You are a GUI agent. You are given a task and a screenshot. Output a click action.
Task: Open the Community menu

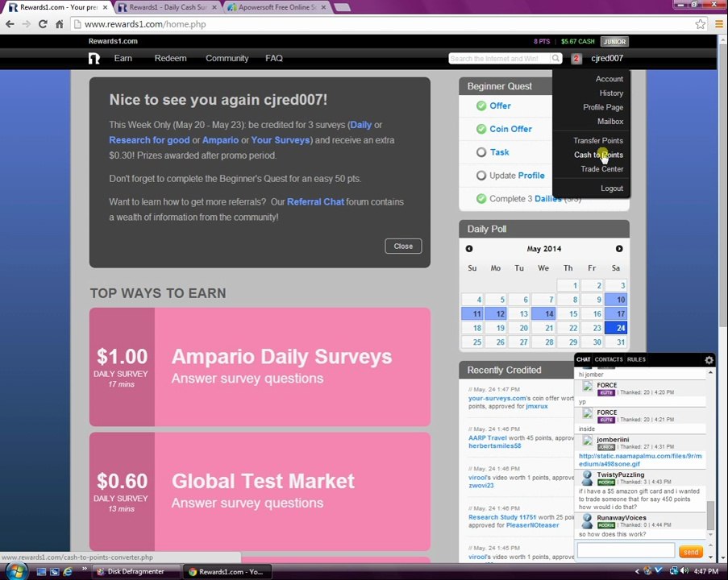click(227, 58)
